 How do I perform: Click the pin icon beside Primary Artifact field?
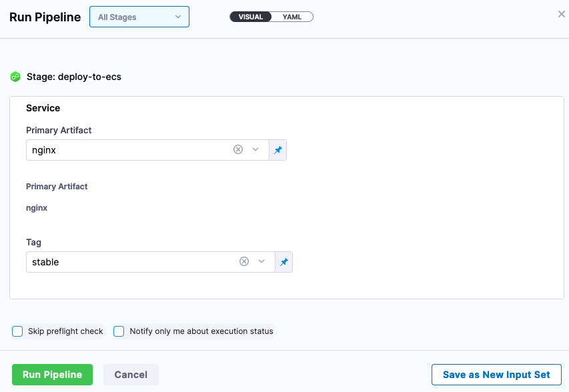pyautogui.click(x=277, y=150)
